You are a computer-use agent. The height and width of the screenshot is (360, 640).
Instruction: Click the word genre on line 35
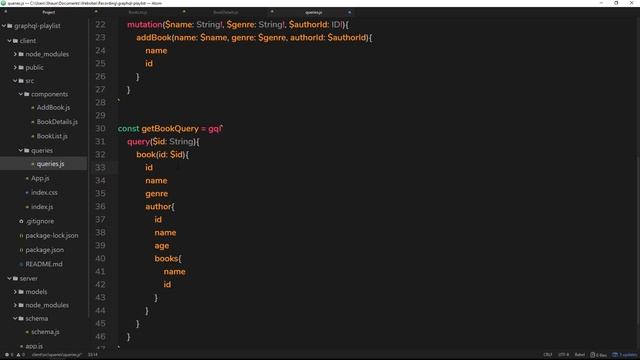click(156, 194)
